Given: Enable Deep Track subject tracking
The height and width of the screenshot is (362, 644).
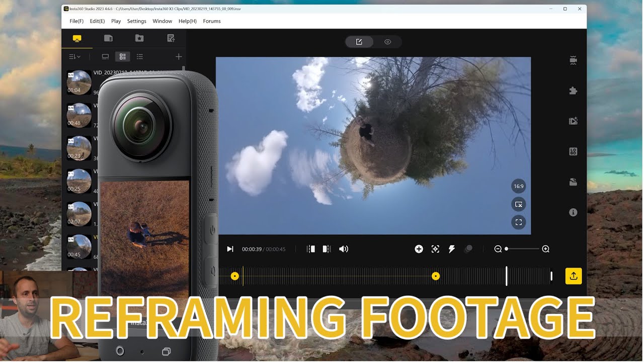Looking at the screenshot, I should coord(435,249).
